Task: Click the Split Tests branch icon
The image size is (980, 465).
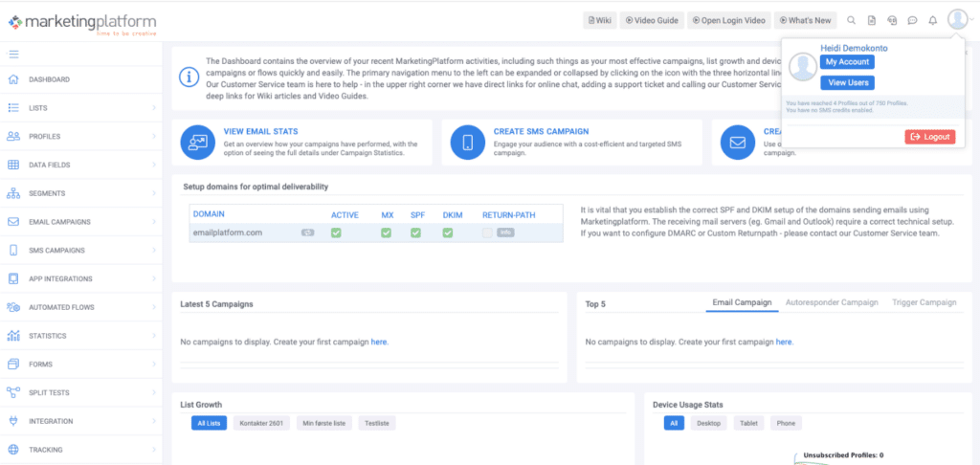Action: [13, 392]
